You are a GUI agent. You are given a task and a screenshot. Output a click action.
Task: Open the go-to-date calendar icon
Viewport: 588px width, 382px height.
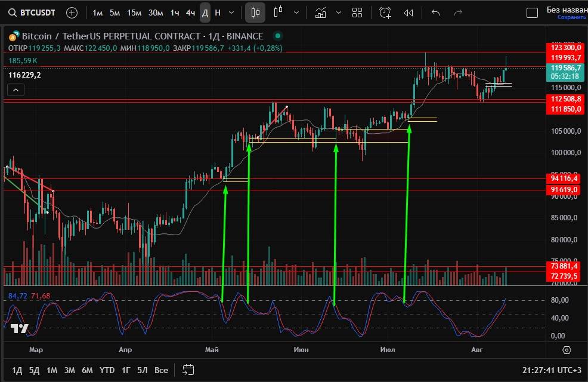[x=188, y=370]
